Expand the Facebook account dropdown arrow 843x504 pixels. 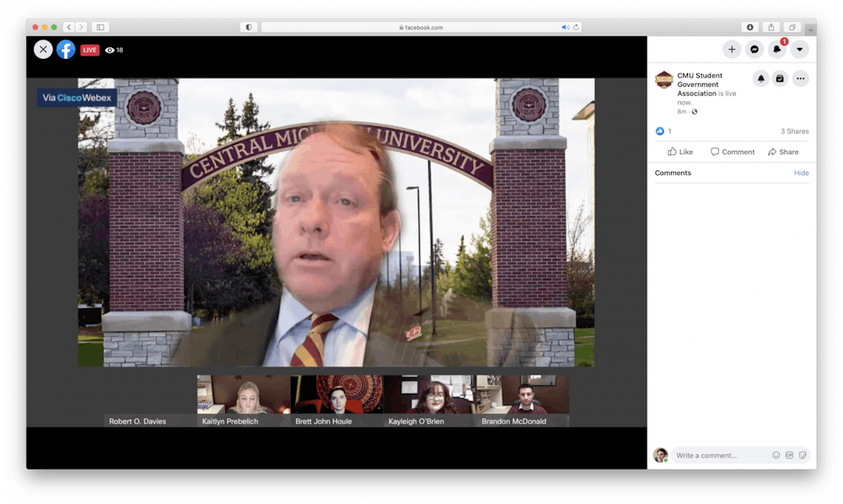[799, 50]
